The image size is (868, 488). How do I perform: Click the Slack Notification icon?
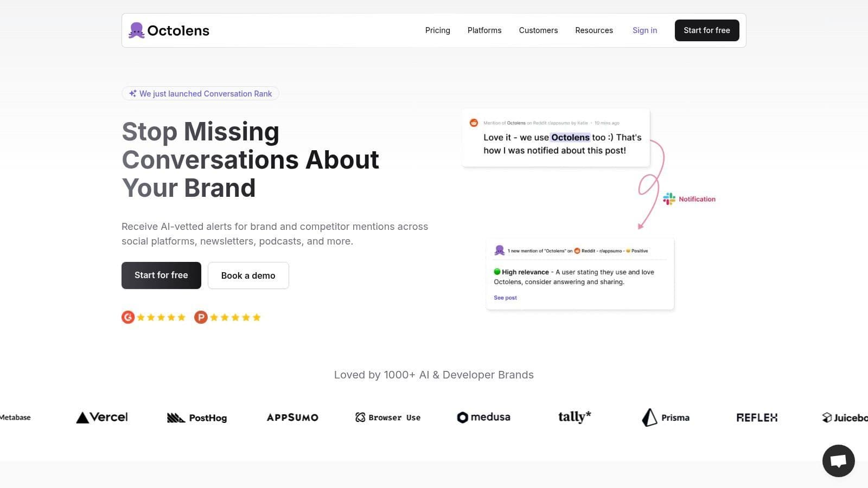pyautogui.click(x=669, y=199)
